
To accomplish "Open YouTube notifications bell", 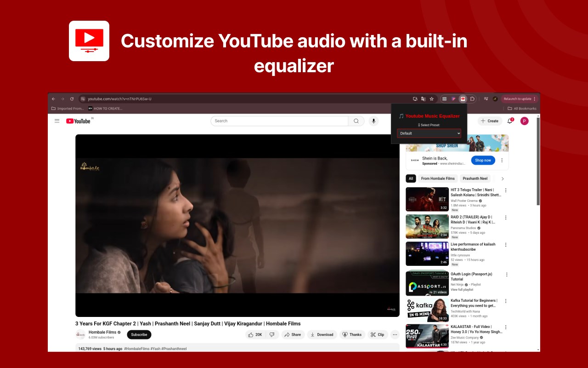I will 510,121.
